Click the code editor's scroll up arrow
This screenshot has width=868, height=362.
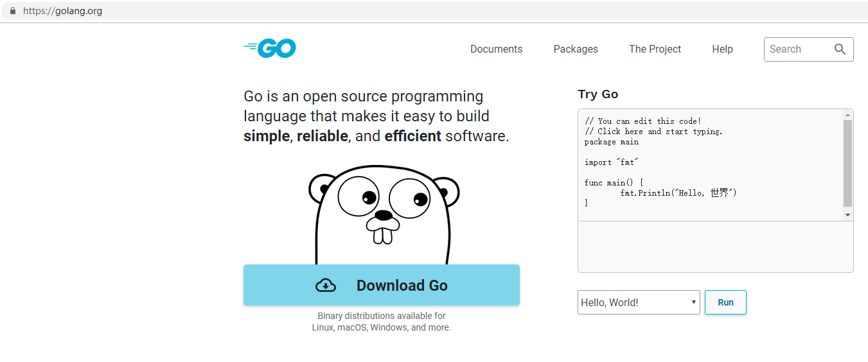[847, 115]
